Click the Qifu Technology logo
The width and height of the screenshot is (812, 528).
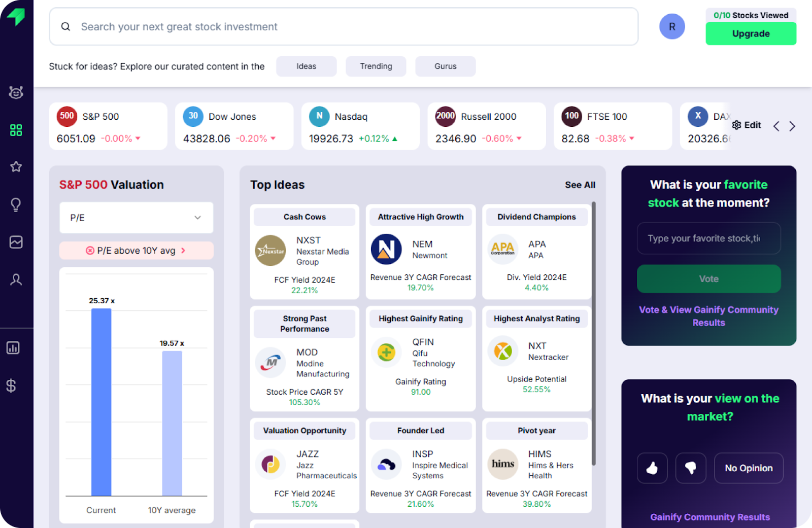[x=386, y=352]
